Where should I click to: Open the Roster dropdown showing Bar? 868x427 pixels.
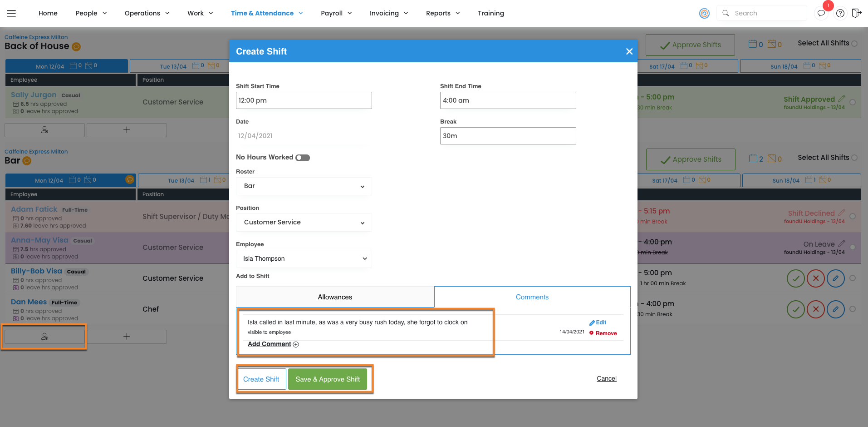click(x=304, y=186)
